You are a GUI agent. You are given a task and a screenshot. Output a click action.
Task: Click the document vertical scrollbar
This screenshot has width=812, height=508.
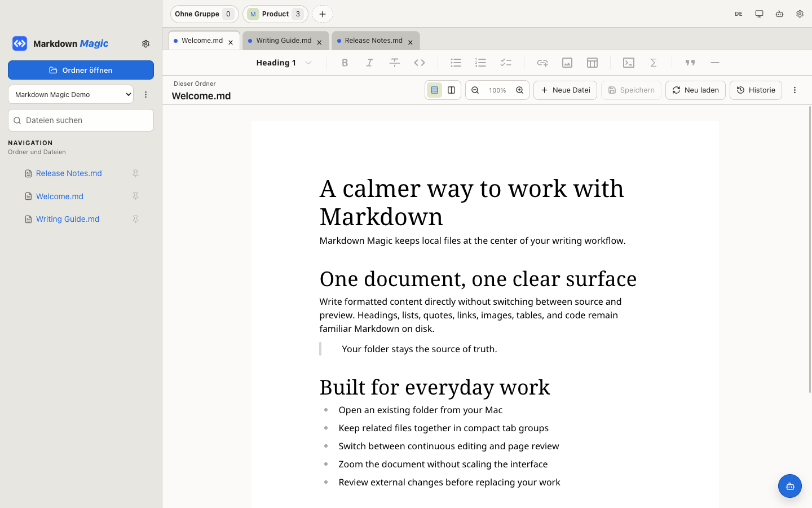click(810, 248)
